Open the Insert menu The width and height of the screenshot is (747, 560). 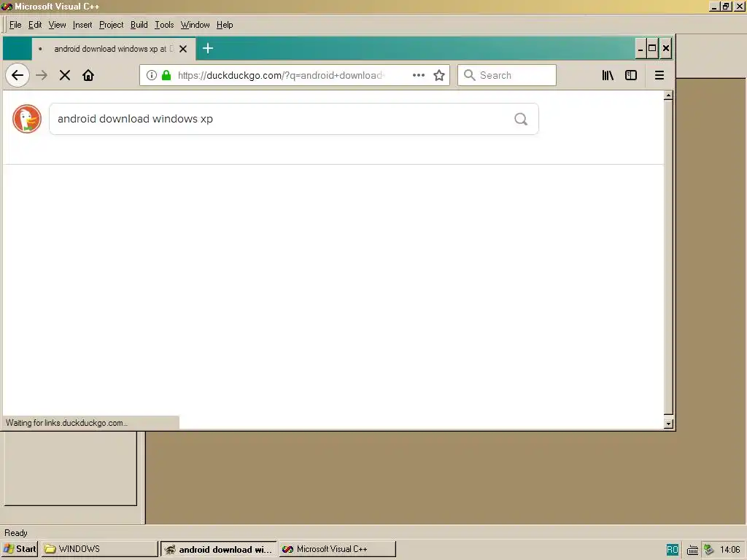pyautogui.click(x=82, y=25)
